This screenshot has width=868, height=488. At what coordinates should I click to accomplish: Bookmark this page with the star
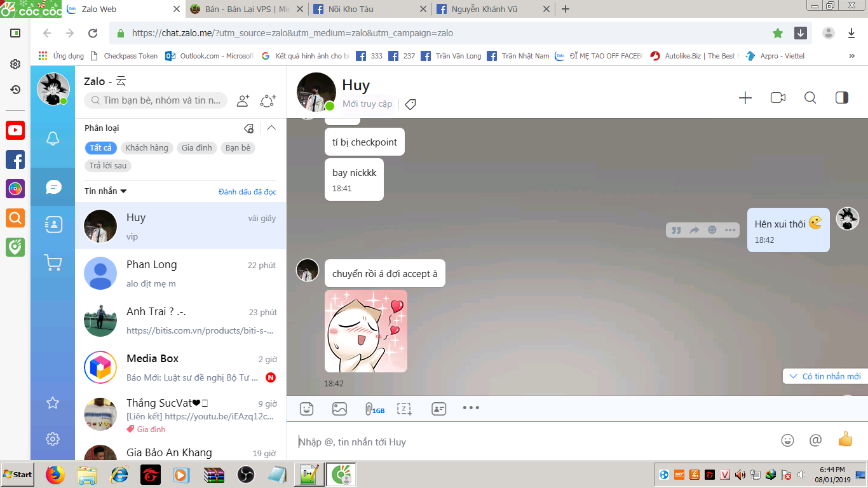[778, 33]
